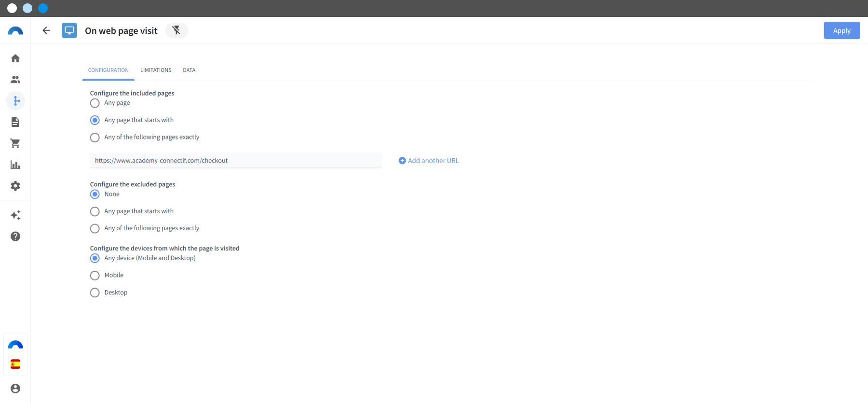The image size is (868, 403).
Task: Open the Workflows icon in sidebar
Action: (15, 101)
